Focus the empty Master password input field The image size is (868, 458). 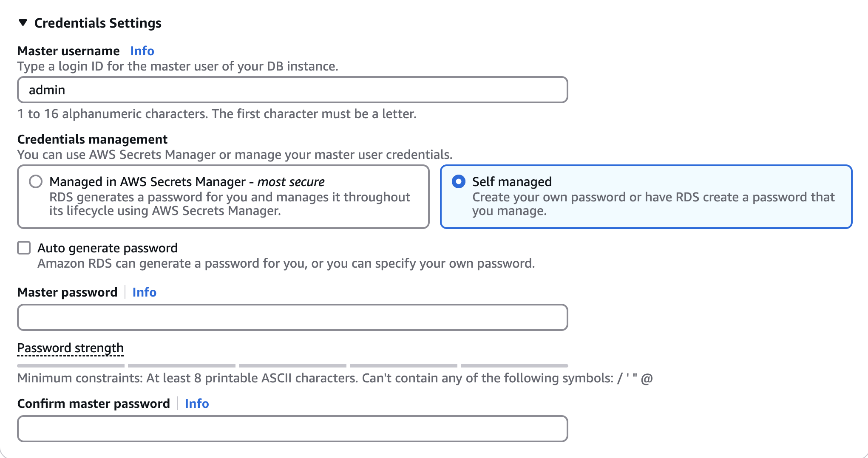coord(292,317)
